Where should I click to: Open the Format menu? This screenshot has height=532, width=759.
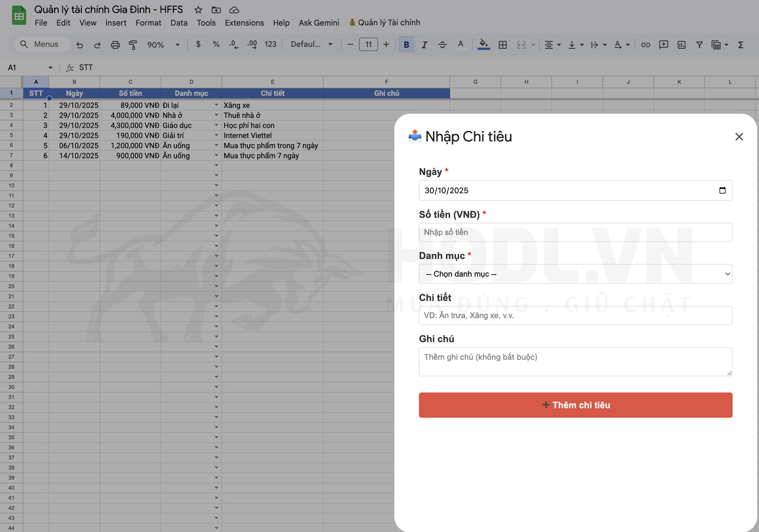(148, 23)
